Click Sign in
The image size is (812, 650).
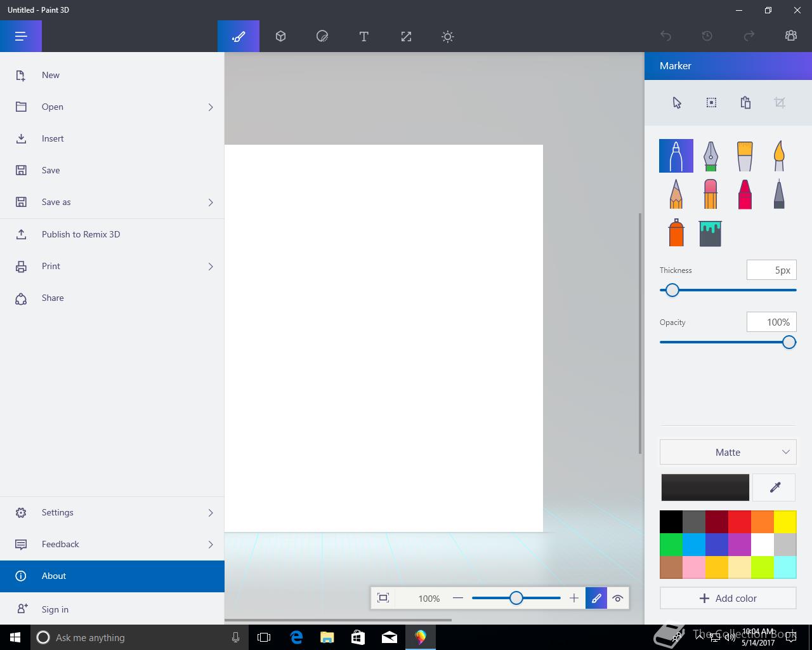(x=112, y=609)
